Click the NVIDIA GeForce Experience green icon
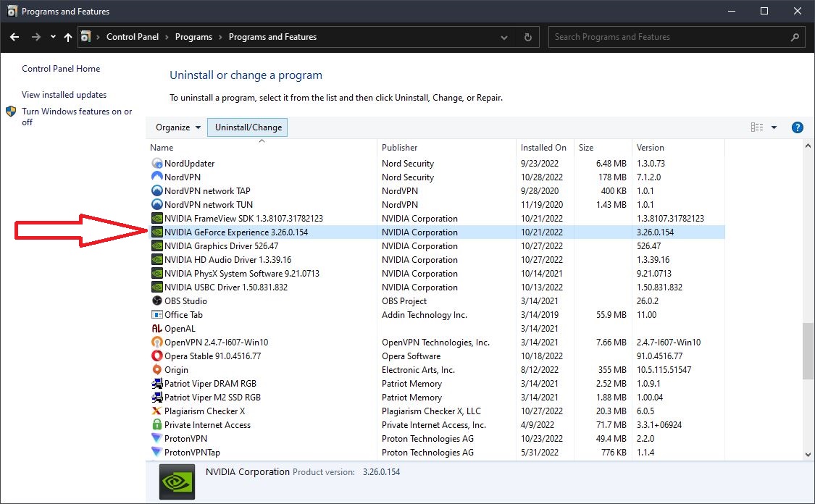Viewport: 815px width, 504px height. click(159, 232)
